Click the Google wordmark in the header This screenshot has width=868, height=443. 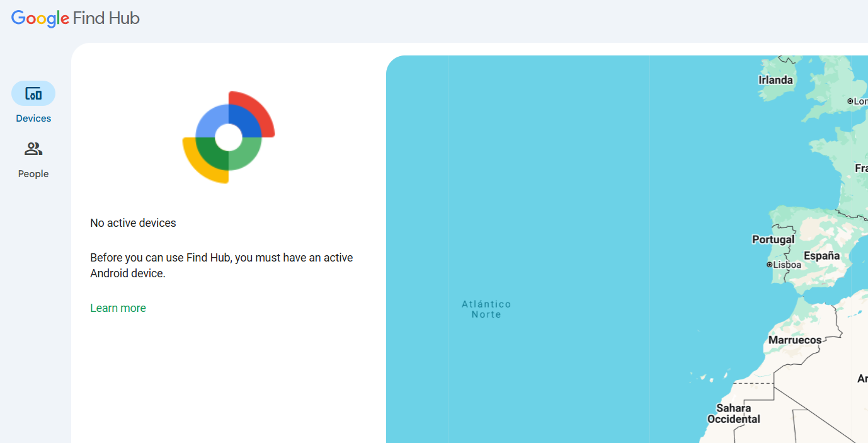[x=40, y=18]
